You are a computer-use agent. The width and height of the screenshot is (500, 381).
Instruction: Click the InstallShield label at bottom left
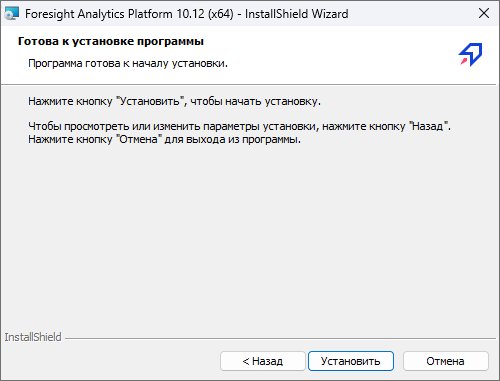pyautogui.click(x=33, y=337)
